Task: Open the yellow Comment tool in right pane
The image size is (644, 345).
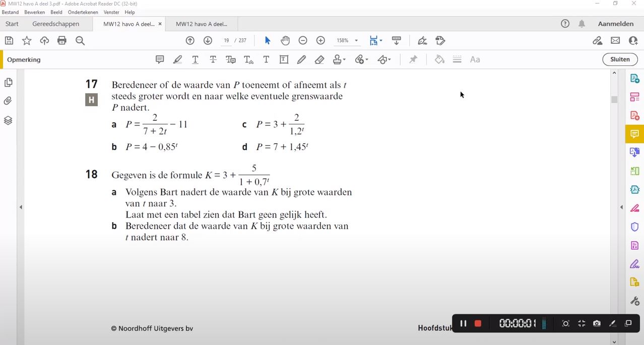Action: 635,134
